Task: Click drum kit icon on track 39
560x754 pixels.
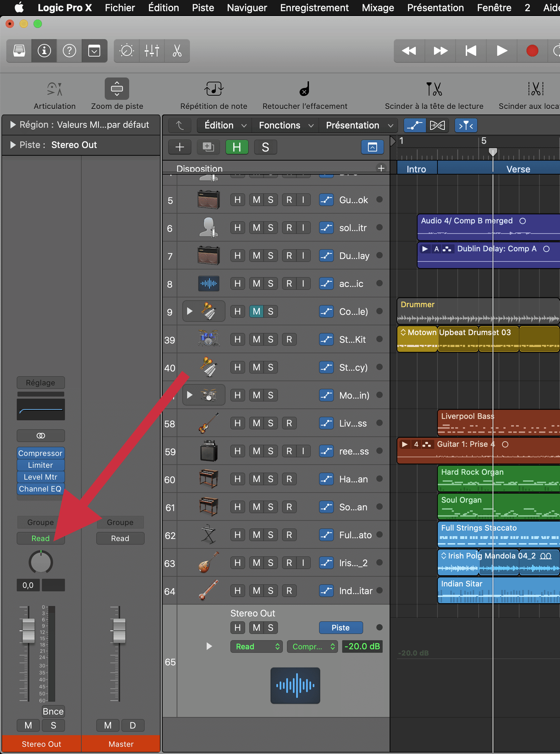Action: pos(208,338)
